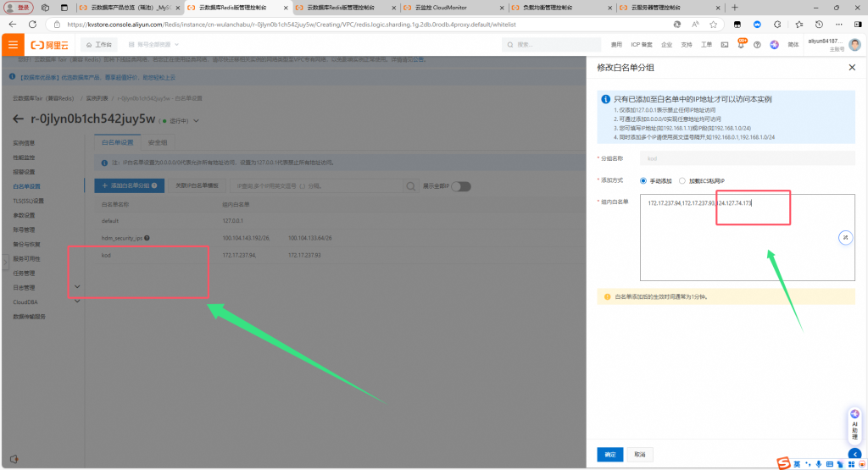
Task: Select the 手动添加 radio option
Action: [x=643, y=180]
